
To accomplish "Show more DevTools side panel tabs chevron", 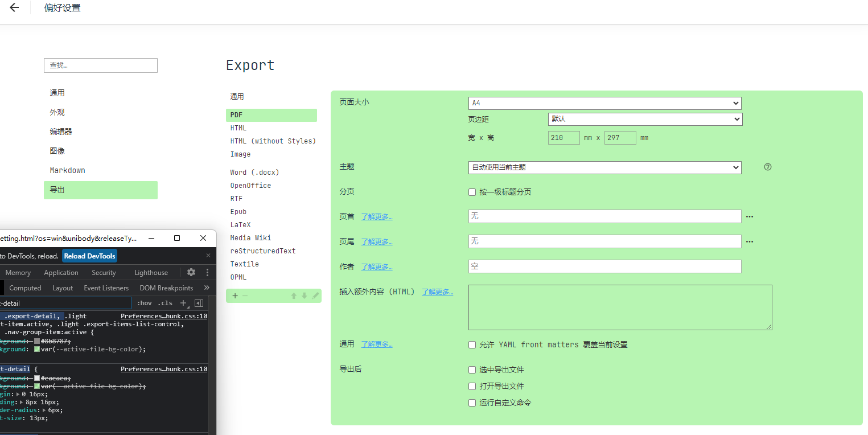I will (x=207, y=288).
